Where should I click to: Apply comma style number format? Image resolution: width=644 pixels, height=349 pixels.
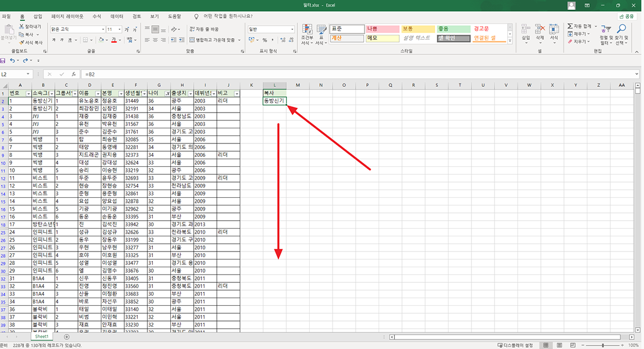[273, 40]
